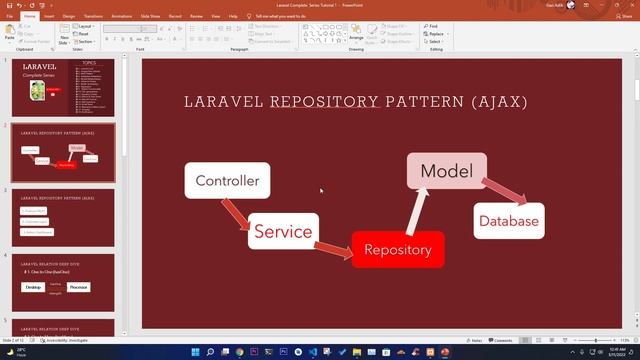Open the File tab
The height and width of the screenshot is (360, 640).
(x=9, y=16)
